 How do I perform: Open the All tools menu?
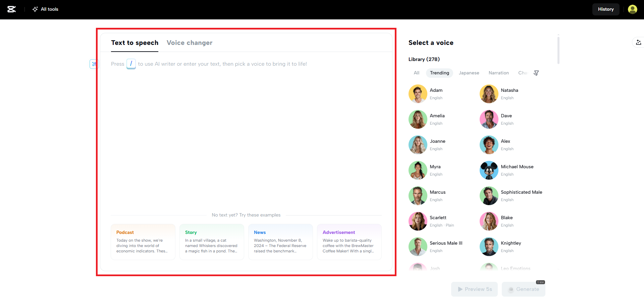45,9
